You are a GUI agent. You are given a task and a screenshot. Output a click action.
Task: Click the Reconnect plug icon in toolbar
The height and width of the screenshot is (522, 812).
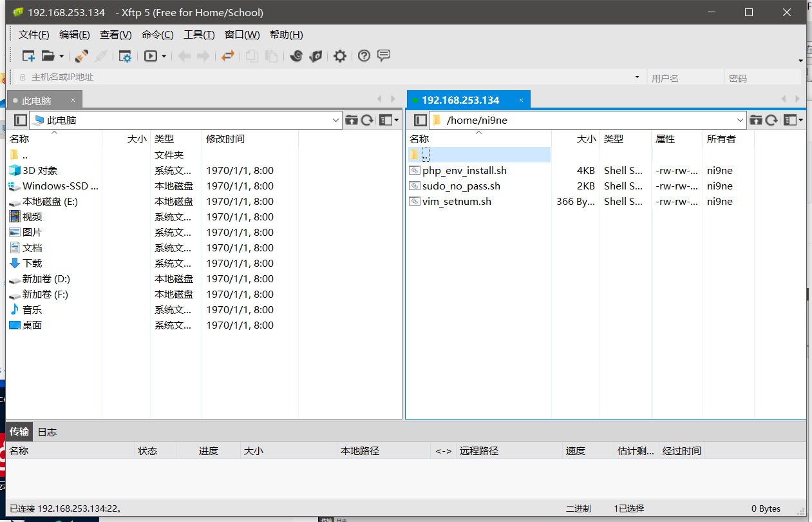pyautogui.click(x=82, y=56)
